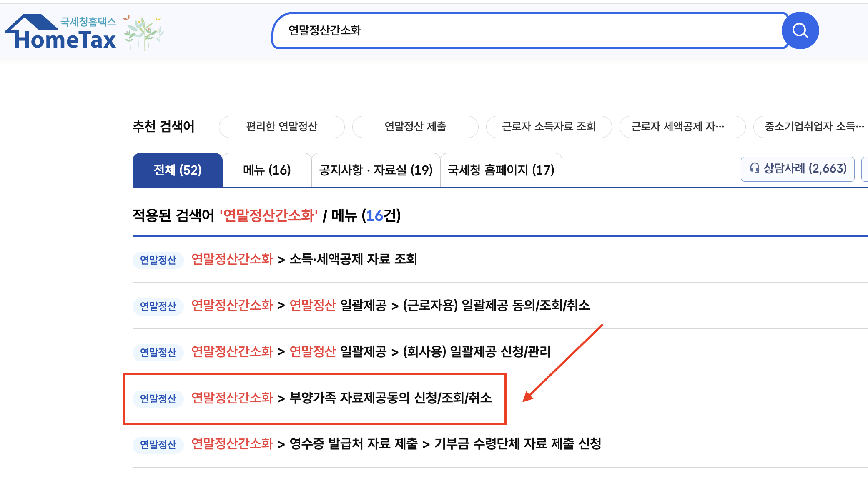Open (근로자용) 일괄제공 동의/조회/취소 result
868x481 pixels.
(x=496, y=306)
